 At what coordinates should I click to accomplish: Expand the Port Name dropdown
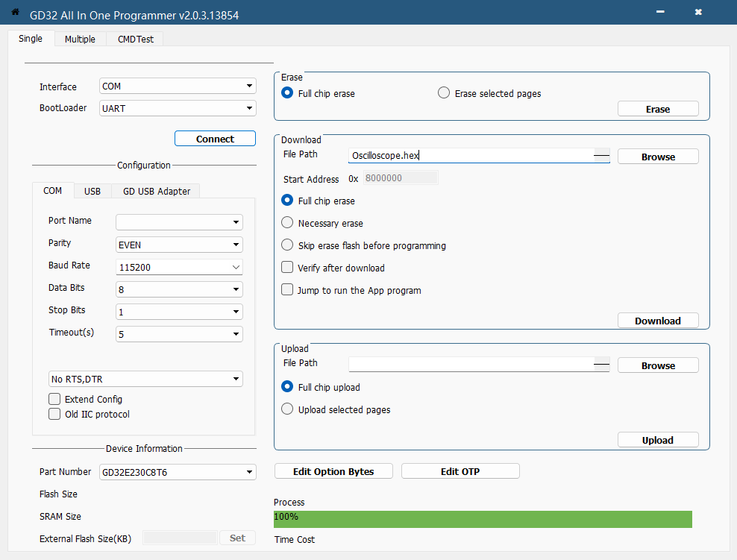[179, 222]
